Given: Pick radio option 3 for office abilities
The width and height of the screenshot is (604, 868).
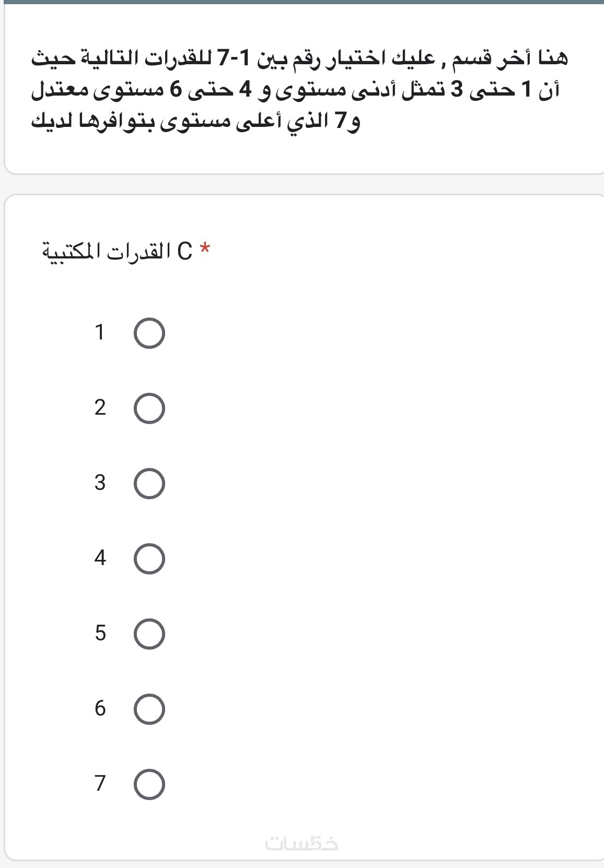Looking at the screenshot, I should [149, 484].
